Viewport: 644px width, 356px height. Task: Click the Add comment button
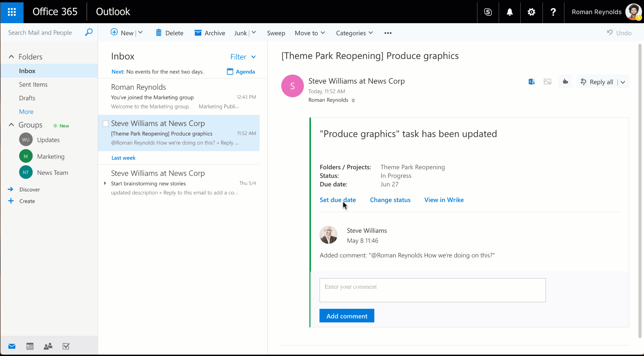click(346, 316)
